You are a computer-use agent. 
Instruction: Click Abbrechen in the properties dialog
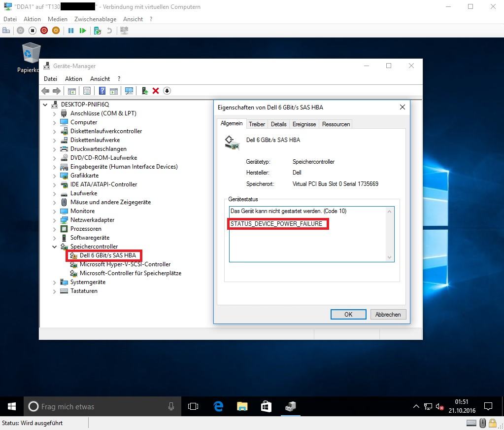(x=388, y=314)
